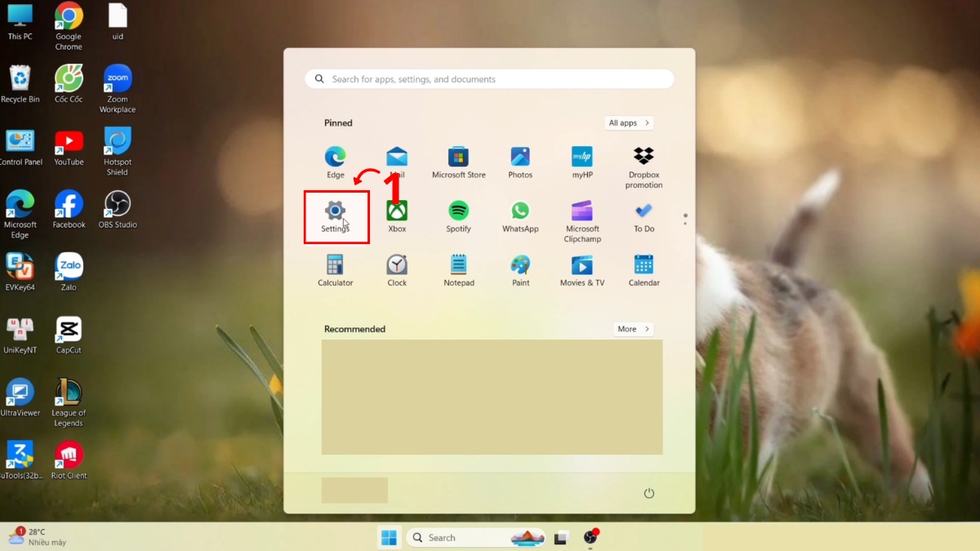Open Microsoft Store pinned app

459,162
